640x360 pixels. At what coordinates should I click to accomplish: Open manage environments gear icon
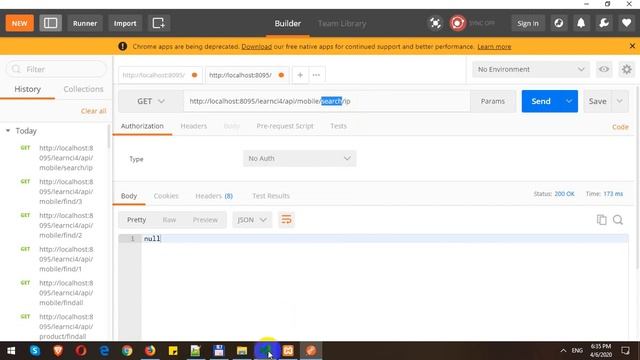pos(627,69)
